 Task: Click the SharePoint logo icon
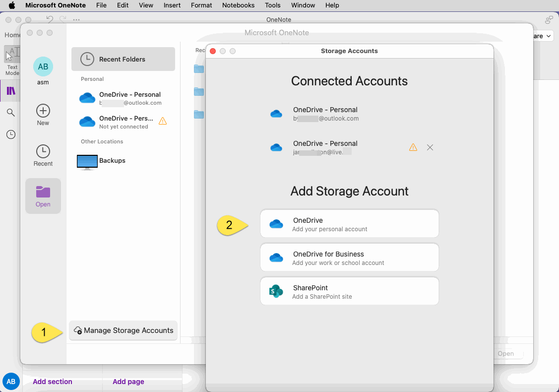tap(276, 291)
